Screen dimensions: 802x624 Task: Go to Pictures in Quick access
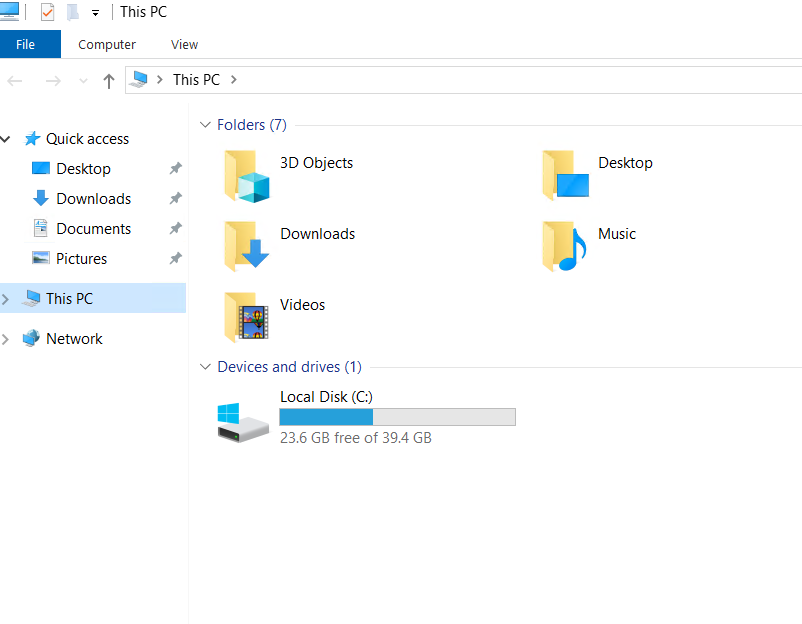point(81,259)
